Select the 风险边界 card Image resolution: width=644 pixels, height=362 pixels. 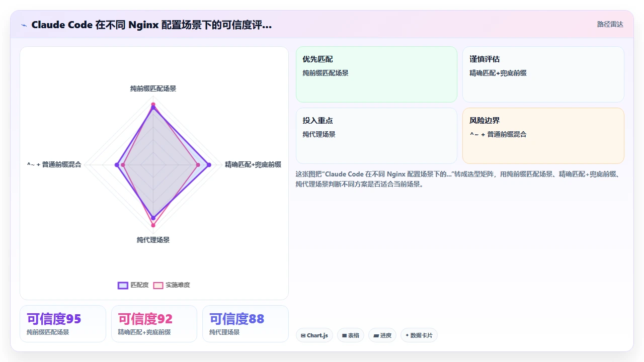pos(543,136)
